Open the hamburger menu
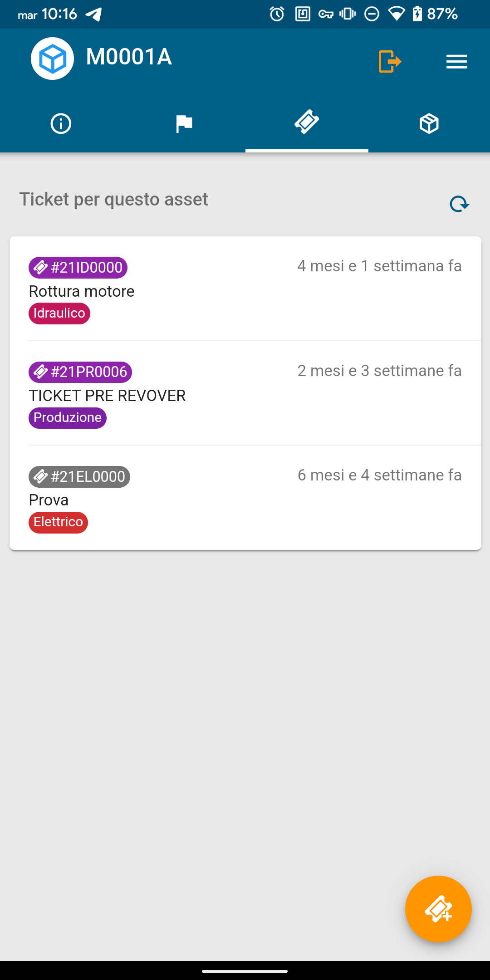This screenshot has height=980, width=490. click(x=456, y=62)
